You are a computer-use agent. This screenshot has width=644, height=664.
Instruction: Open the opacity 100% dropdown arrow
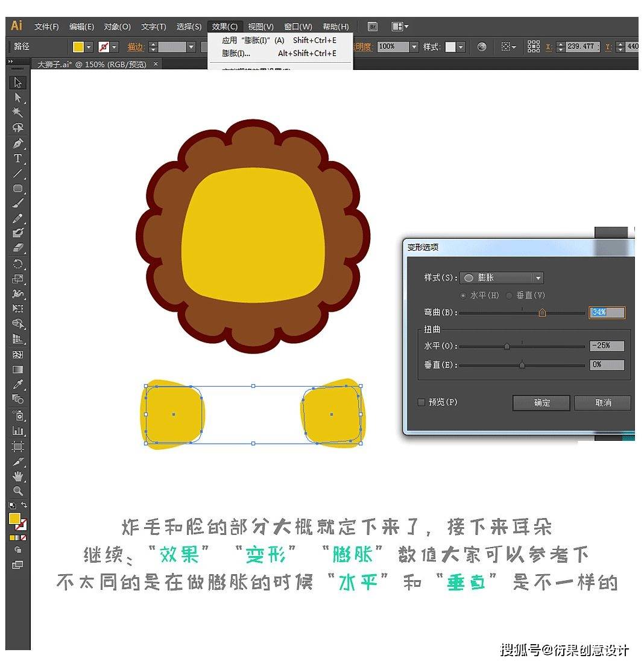(414, 46)
